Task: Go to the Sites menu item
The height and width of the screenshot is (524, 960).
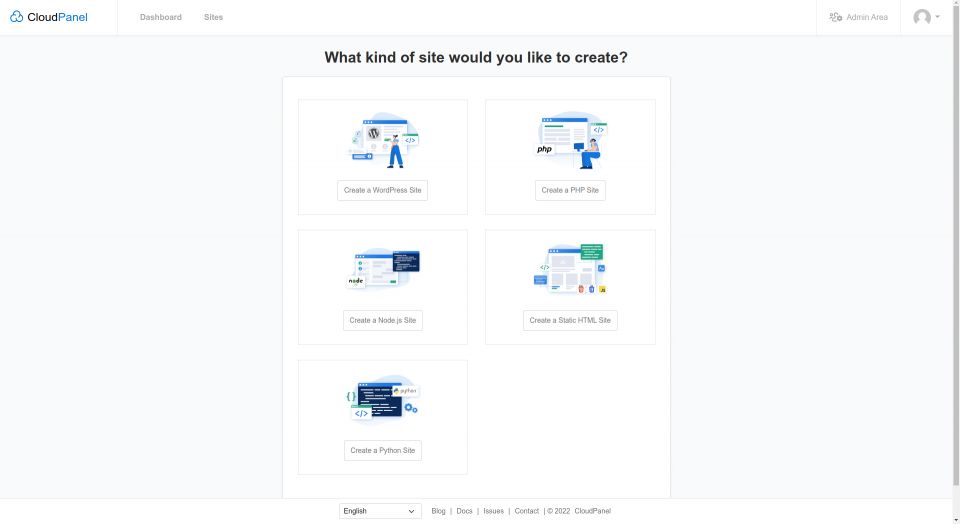Action: [x=213, y=17]
